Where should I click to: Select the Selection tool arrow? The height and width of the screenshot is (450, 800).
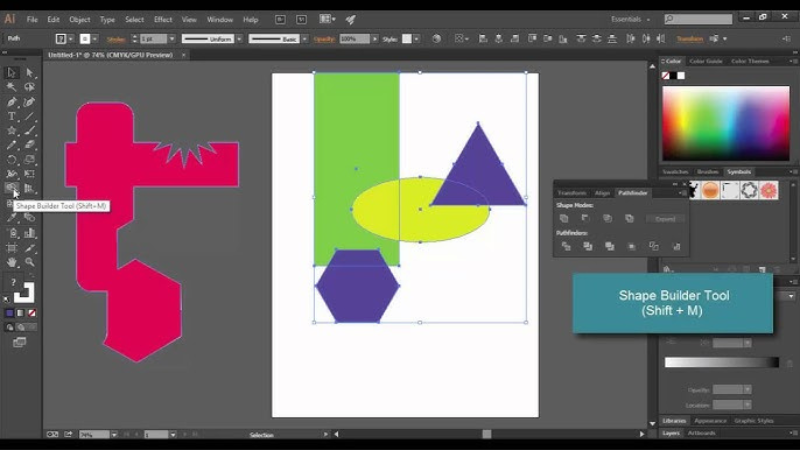(11, 72)
